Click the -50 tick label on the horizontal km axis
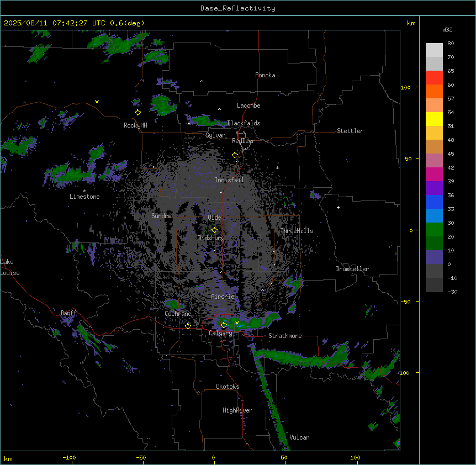The image size is (476, 465). click(x=141, y=457)
